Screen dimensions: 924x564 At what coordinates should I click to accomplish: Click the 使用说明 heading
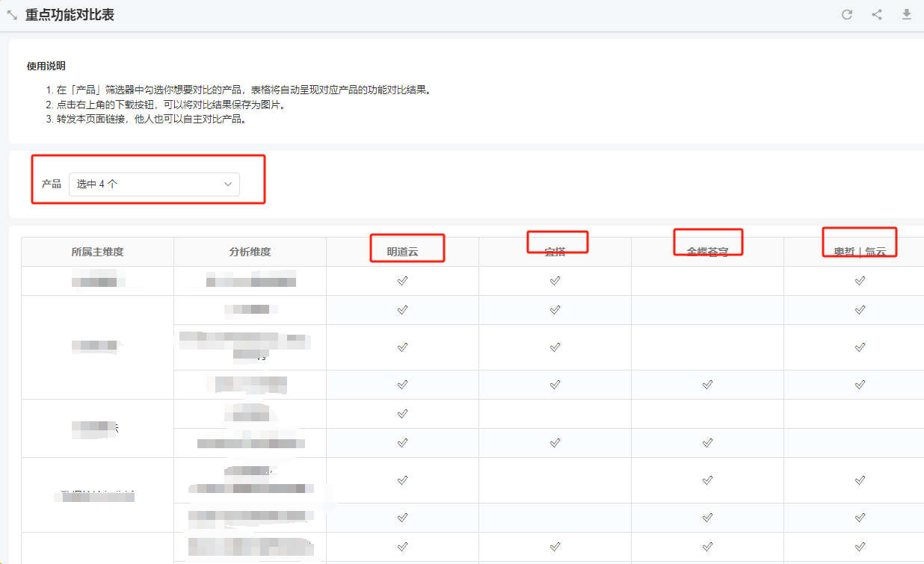pos(46,66)
